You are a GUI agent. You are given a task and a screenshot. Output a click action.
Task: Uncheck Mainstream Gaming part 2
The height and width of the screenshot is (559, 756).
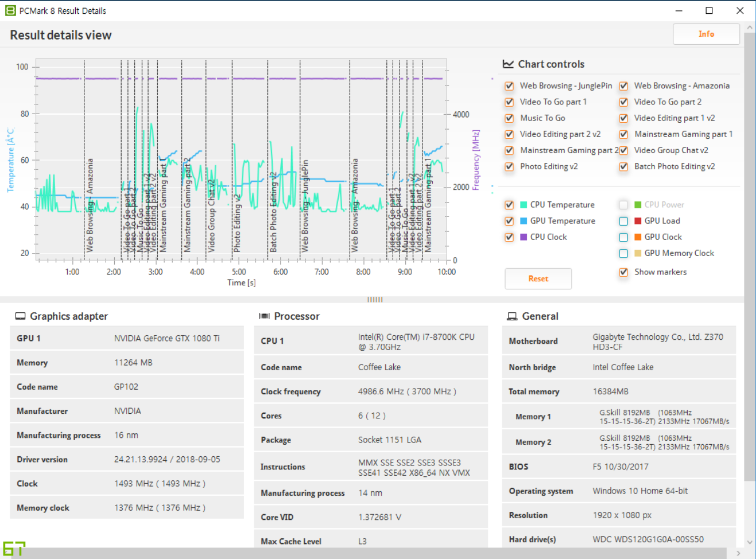click(509, 150)
